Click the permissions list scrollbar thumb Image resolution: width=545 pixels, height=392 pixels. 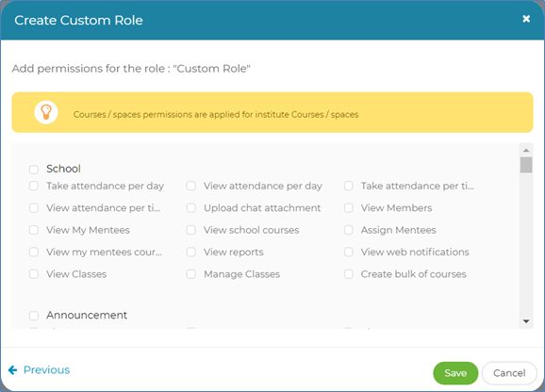pos(526,165)
